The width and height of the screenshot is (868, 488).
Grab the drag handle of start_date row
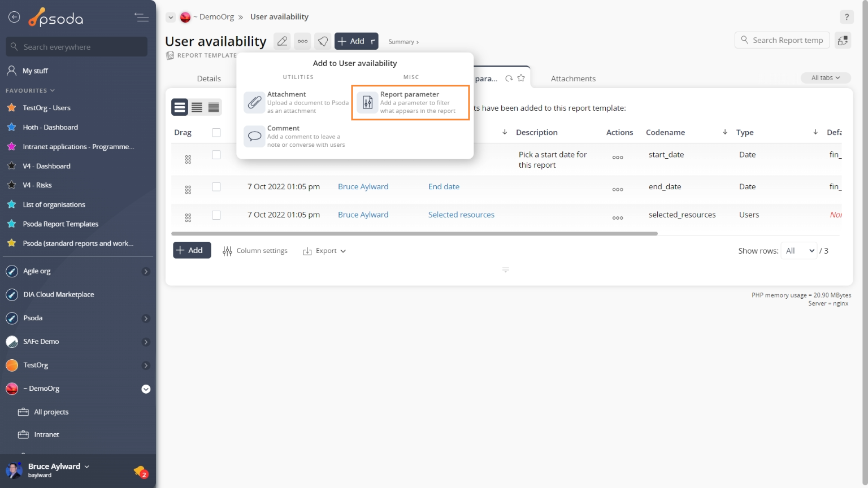pyautogui.click(x=188, y=160)
